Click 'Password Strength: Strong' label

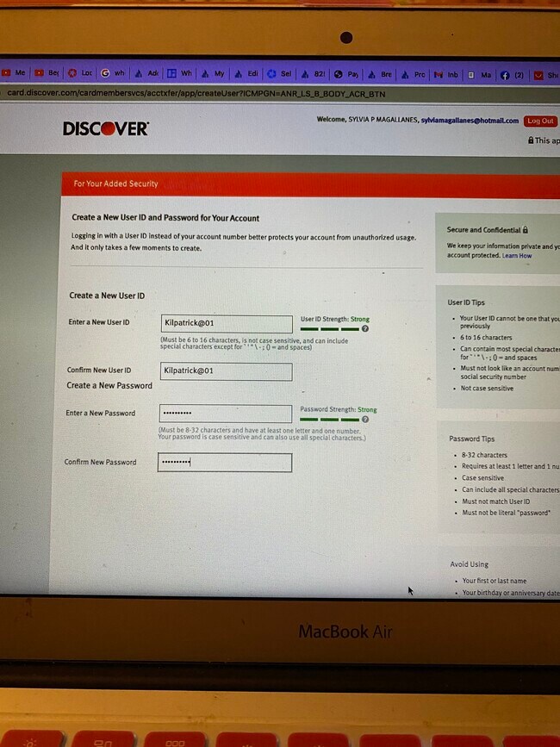point(338,410)
